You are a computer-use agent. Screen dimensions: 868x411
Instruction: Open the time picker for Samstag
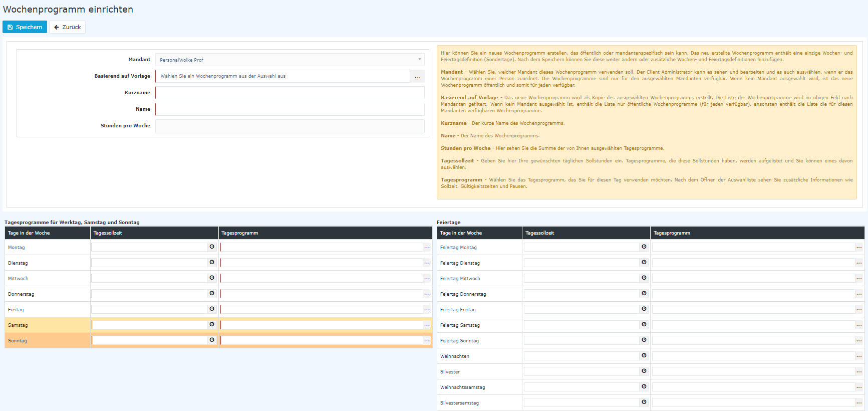pyautogui.click(x=212, y=325)
